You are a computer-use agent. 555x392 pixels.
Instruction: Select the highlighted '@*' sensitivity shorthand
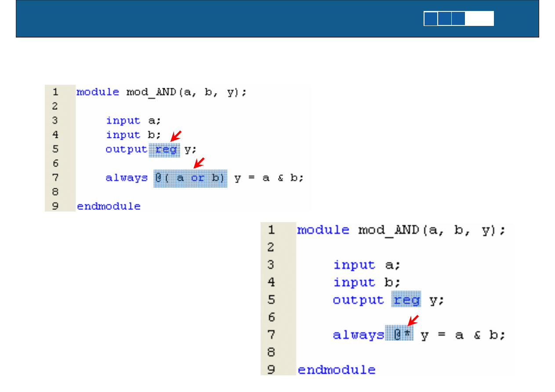coord(399,335)
